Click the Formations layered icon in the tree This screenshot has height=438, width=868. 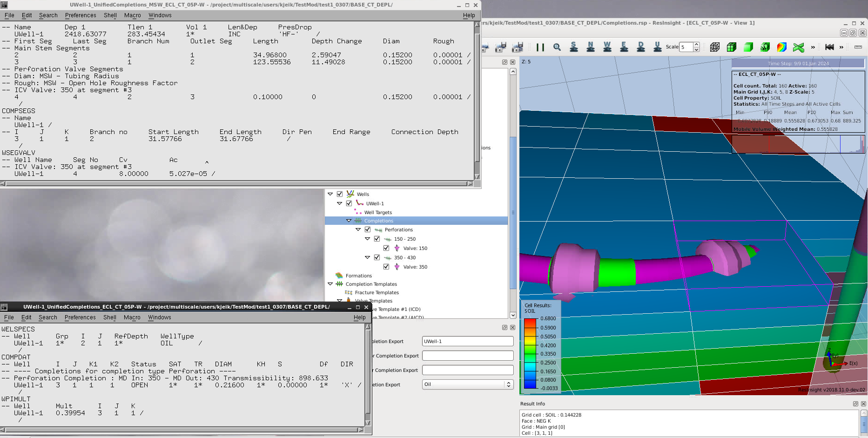339,276
